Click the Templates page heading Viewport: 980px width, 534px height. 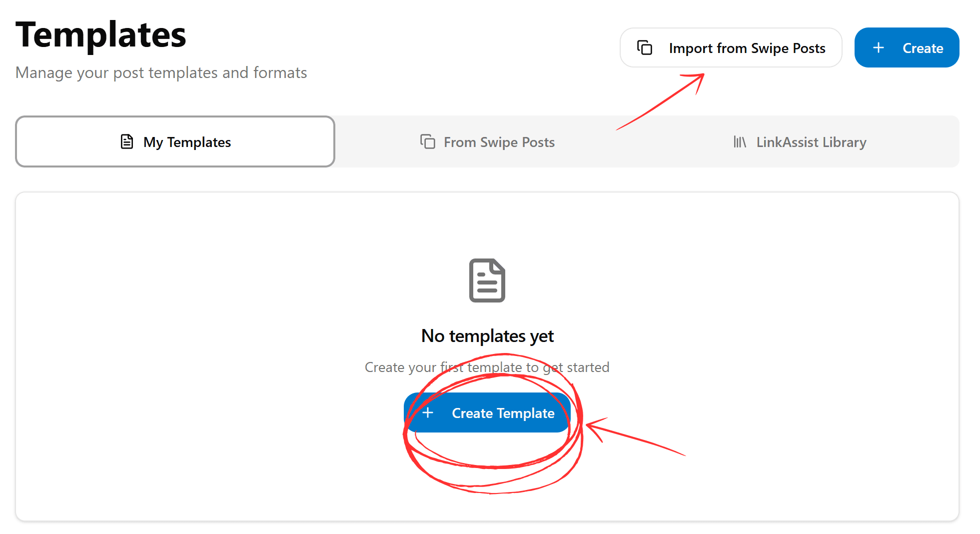tap(101, 35)
